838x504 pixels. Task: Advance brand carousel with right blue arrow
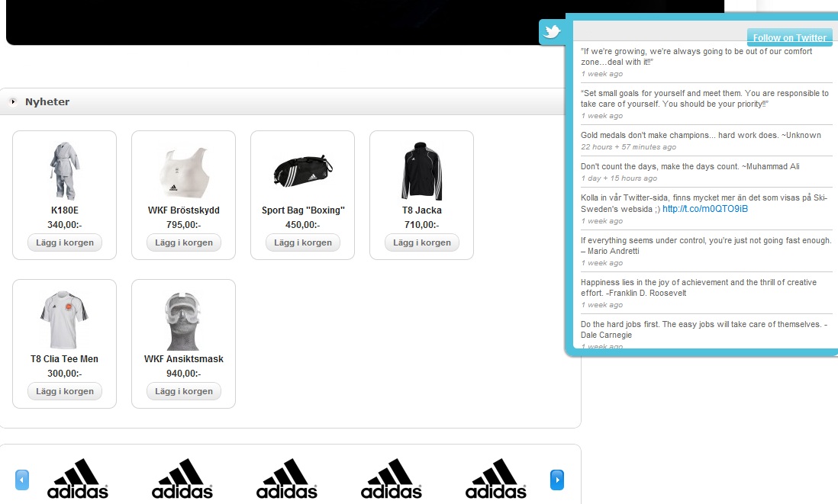(557, 480)
